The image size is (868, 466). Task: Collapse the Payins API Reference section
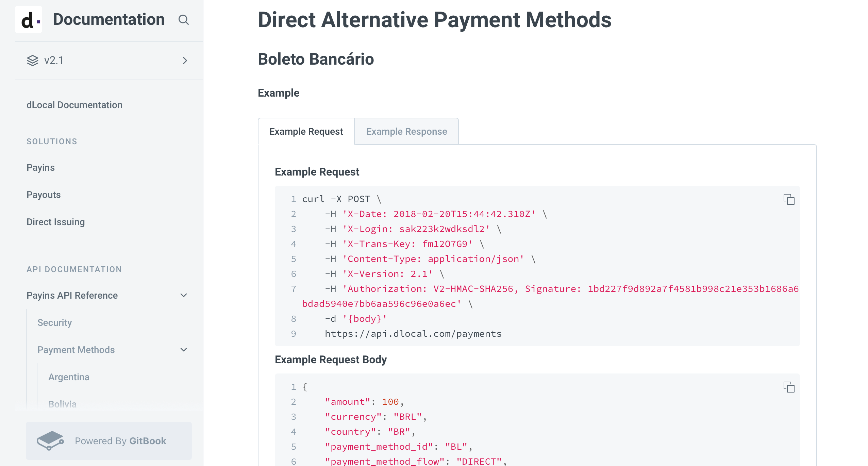pyautogui.click(x=184, y=295)
